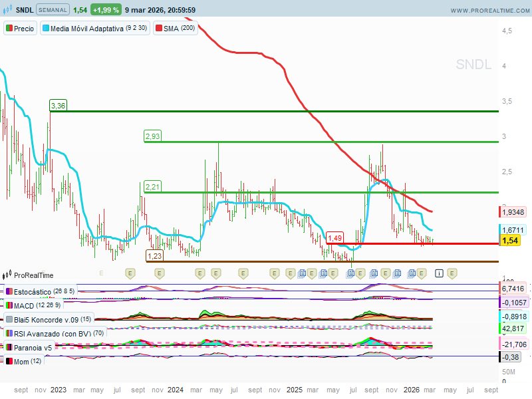Open the document icon above 2026 label
Screen dimensions: 532x399
click(x=412, y=273)
